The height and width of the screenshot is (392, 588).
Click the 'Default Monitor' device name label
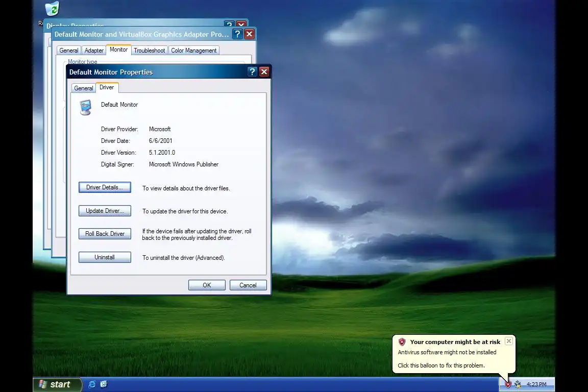click(x=119, y=105)
